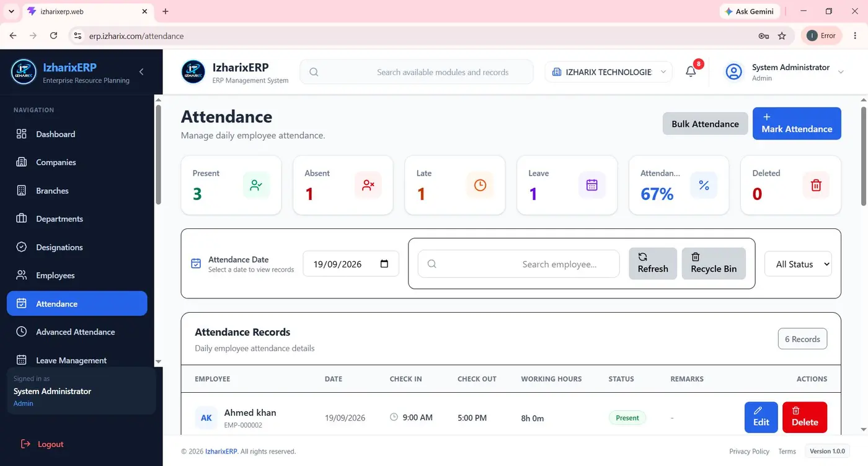Viewport: 868px width, 466px height.
Task: Refresh the attendance records
Action: (653, 264)
